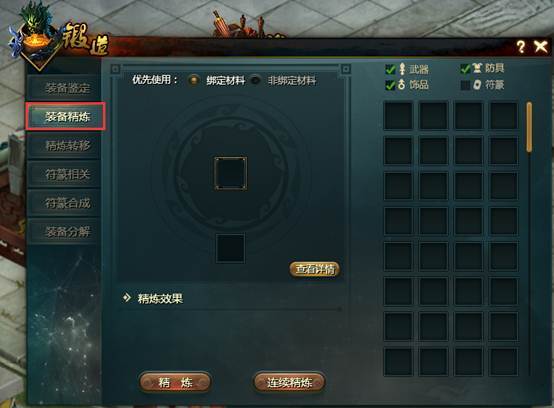554x408 pixels.
Task: Uncheck the 饰品 accessory filter checkbox
Action: (x=390, y=85)
